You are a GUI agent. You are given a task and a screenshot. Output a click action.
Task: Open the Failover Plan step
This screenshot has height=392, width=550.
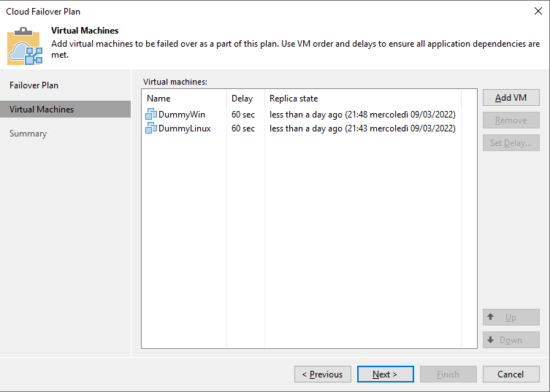[x=34, y=85]
